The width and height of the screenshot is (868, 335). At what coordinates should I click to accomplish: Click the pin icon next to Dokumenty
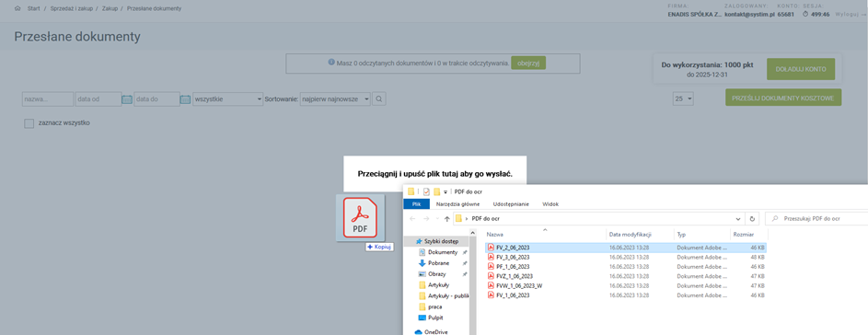(465, 252)
